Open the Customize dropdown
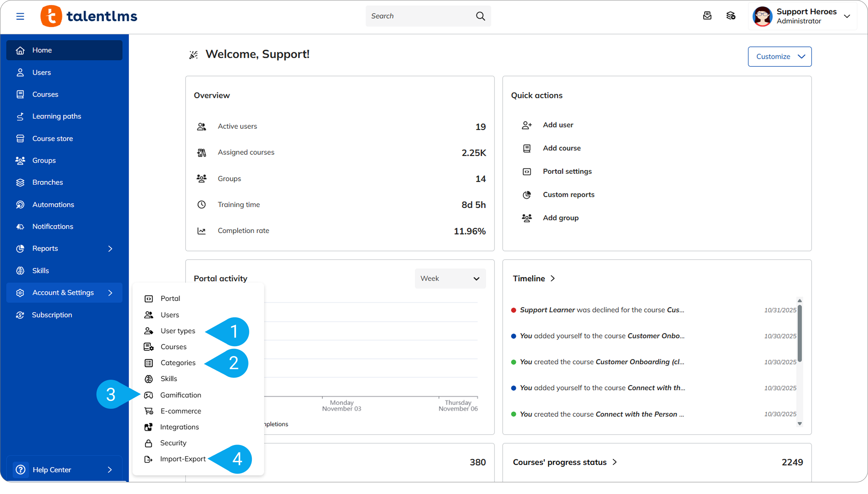The height and width of the screenshot is (494, 868). (x=779, y=57)
